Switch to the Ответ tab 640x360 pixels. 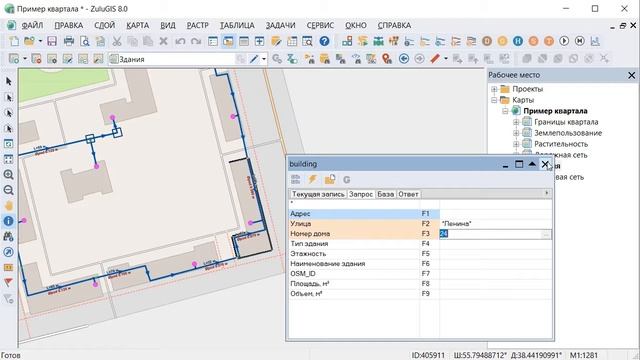(408, 194)
